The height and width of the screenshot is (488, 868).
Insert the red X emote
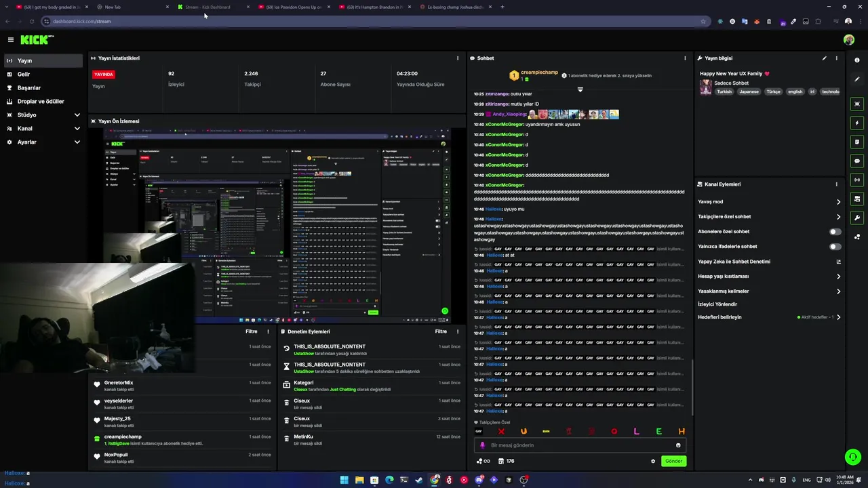(x=501, y=431)
